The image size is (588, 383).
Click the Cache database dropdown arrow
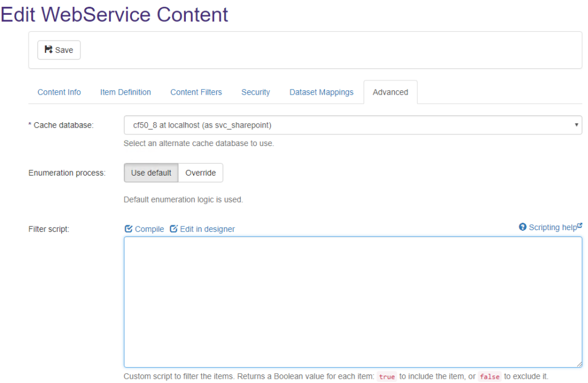point(576,125)
